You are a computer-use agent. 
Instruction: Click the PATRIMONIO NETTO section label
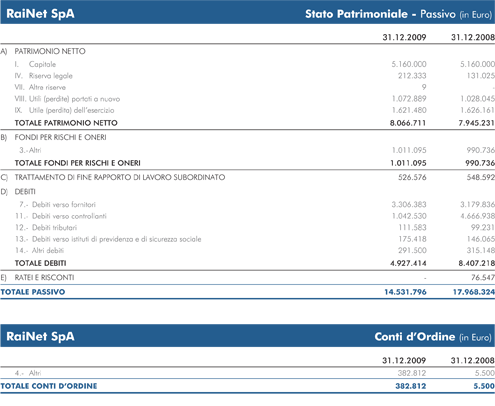(x=50, y=51)
